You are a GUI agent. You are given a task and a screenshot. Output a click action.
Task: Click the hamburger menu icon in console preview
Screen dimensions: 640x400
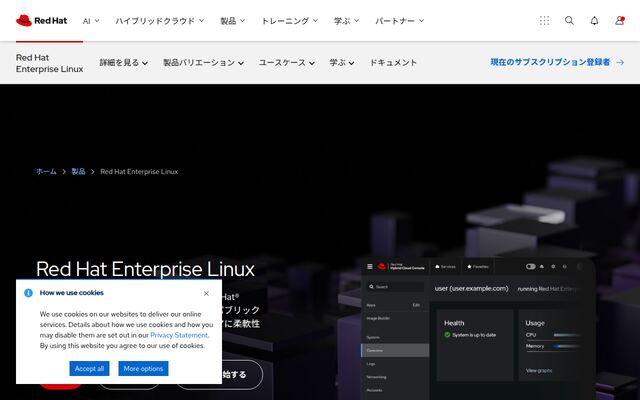pos(370,267)
